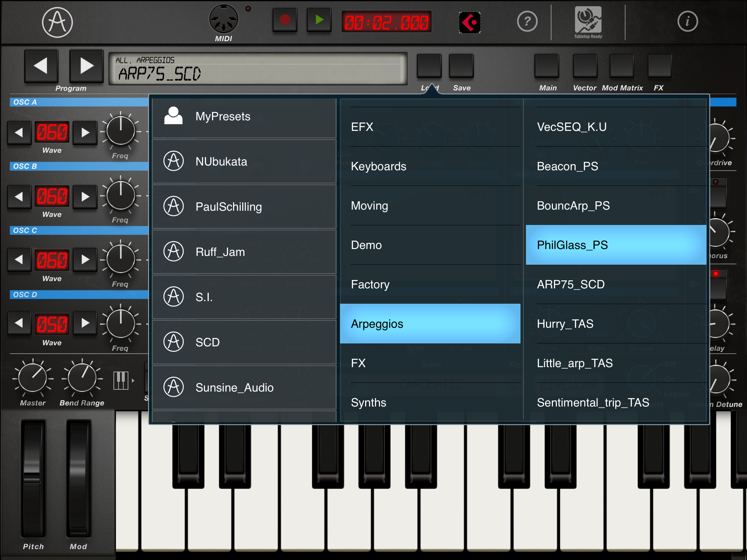Select next wave for OSC D
747x560 pixels.
click(x=85, y=323)
